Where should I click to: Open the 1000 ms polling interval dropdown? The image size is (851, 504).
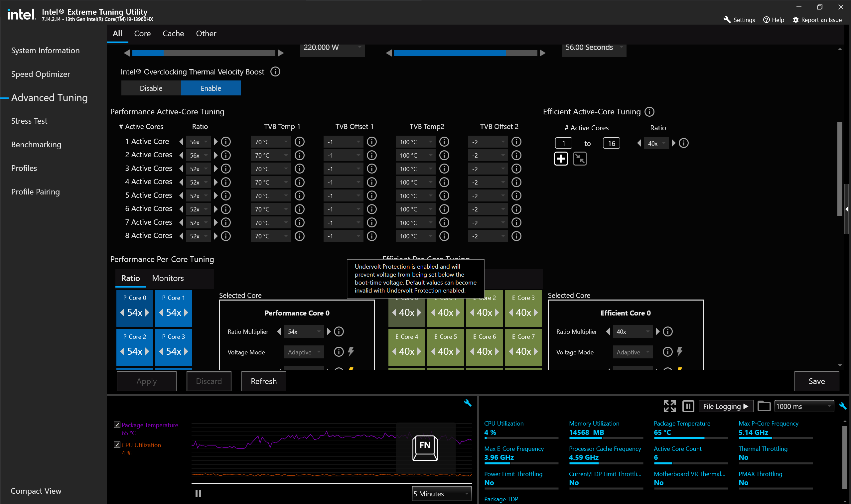click(x=804, y=406)
